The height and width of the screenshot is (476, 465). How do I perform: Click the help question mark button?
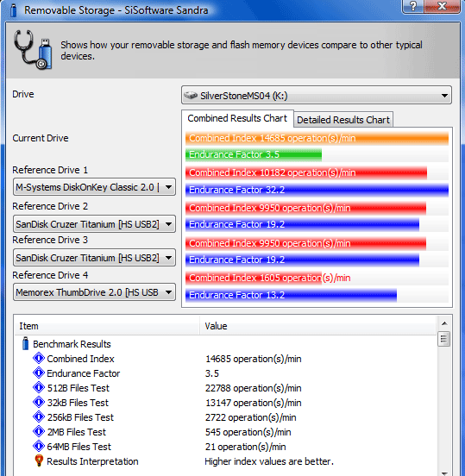[413, 6]
